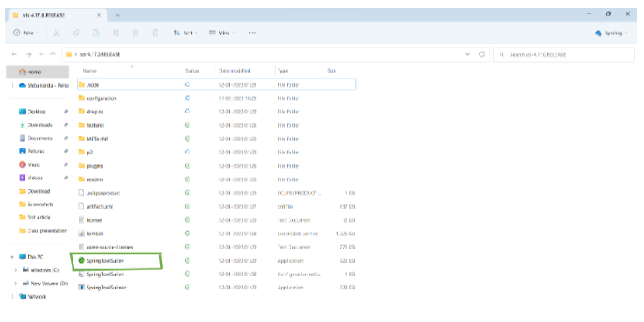Select the readme folder
Viewport: 644px width, 322px height.
(x=216, y=179)
